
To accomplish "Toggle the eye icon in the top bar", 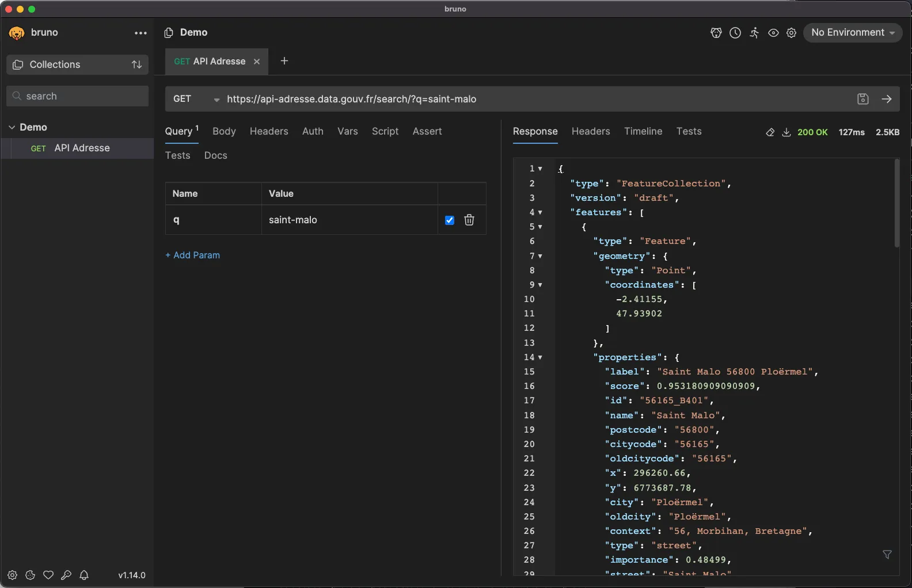I will coord(773,33).
